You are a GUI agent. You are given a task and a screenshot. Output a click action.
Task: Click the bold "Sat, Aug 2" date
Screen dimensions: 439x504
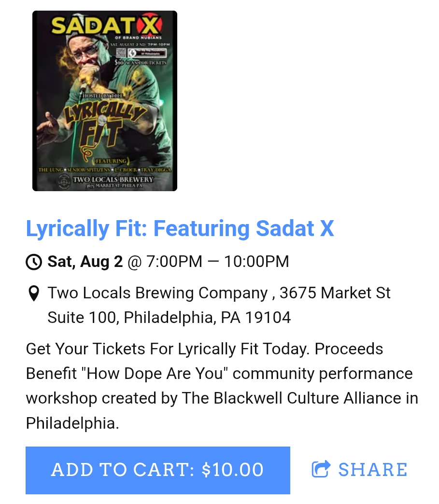tap(85, 262)
